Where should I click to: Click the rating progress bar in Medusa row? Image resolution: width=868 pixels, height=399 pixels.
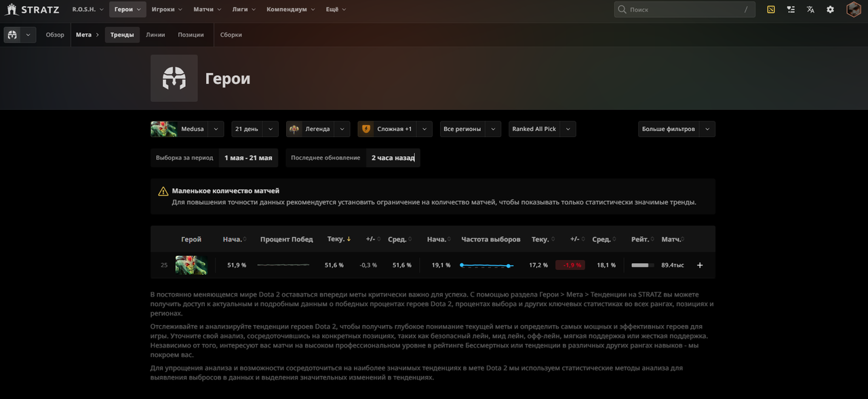point(643,265)
